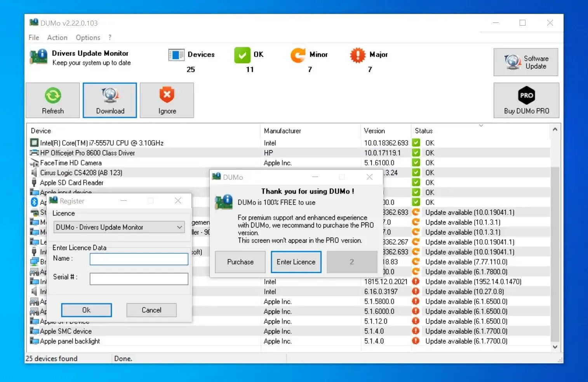Minimize the main DUMo window
This screenshot has width=588, height=382.
click(496, 23)
